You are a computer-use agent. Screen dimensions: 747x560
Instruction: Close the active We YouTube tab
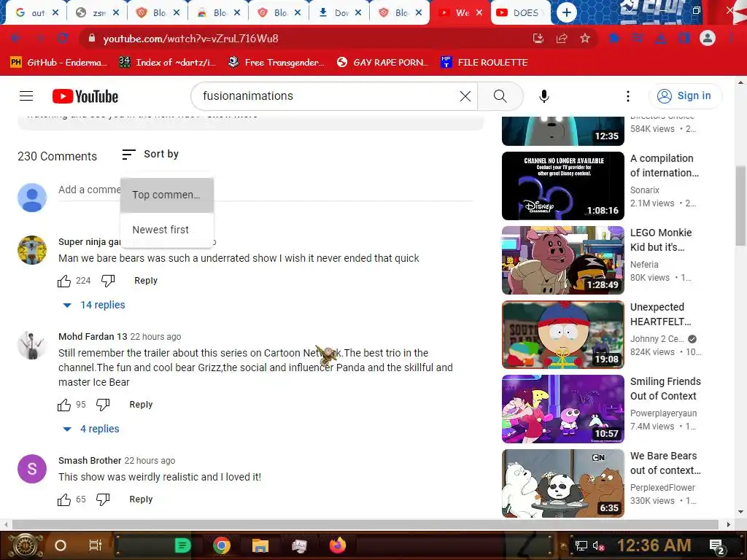[479, 13]
